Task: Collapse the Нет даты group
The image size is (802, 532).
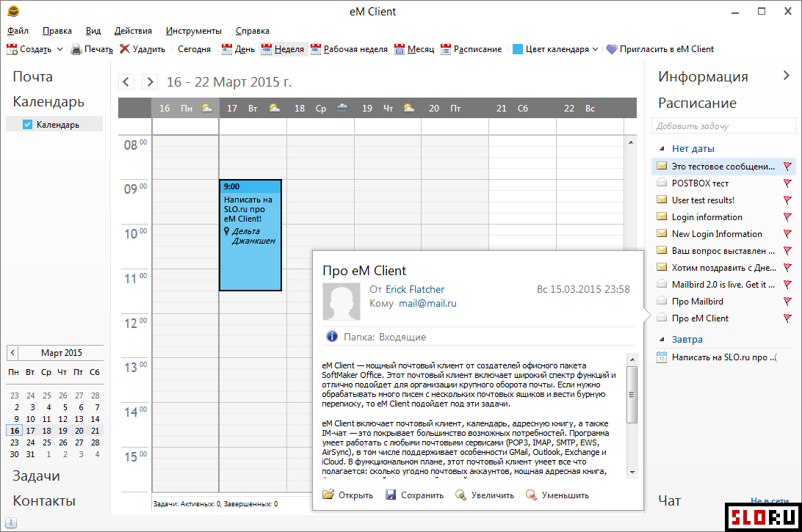Action: click(662, 149)
